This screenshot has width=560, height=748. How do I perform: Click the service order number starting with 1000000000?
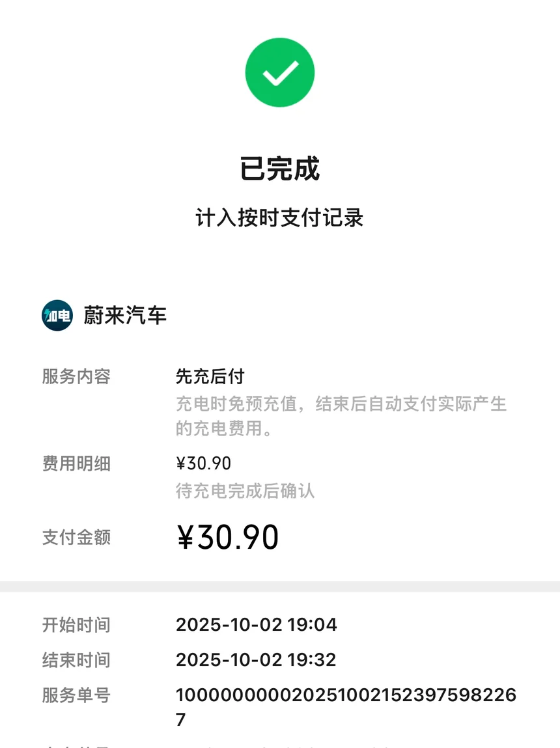(x=345, y=696)
